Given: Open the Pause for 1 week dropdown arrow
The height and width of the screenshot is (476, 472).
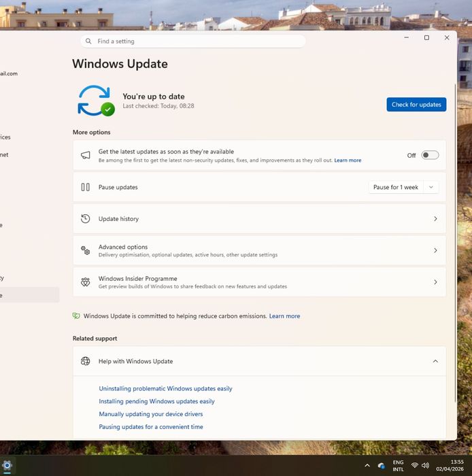Looking at the screenshot, I should pos(431,187).
